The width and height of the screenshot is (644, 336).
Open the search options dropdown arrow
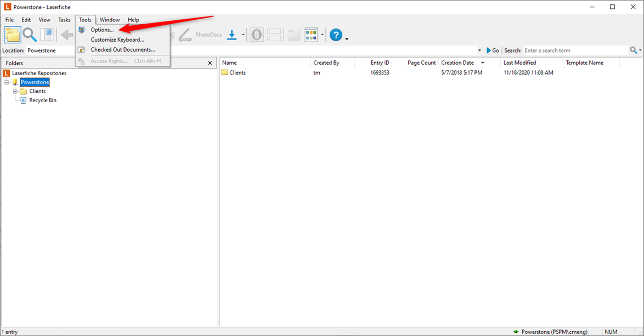[640, 50]
